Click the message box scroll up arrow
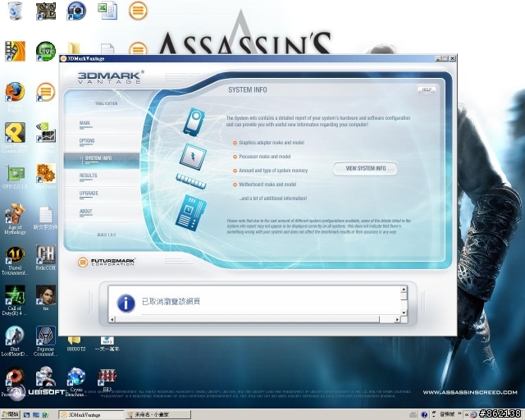Screen dimensions: 525x420 click(x=404, y=289)
